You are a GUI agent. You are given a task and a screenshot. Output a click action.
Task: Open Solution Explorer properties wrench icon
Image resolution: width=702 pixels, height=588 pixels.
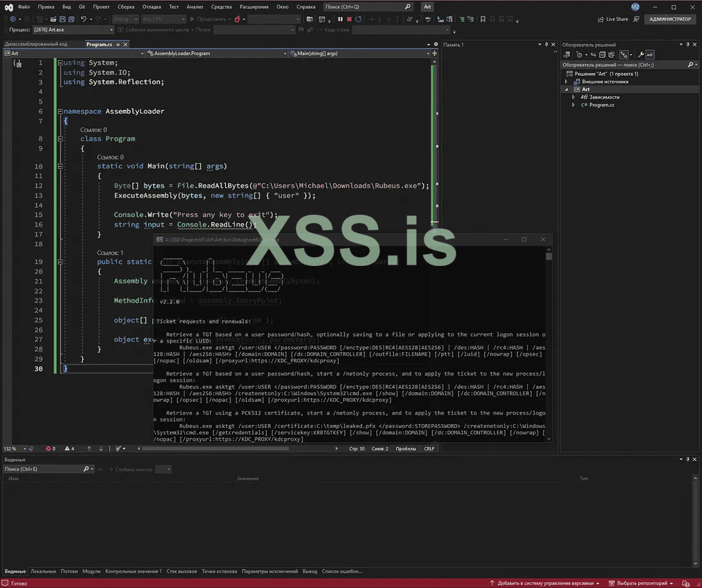(x=641, y=55)
